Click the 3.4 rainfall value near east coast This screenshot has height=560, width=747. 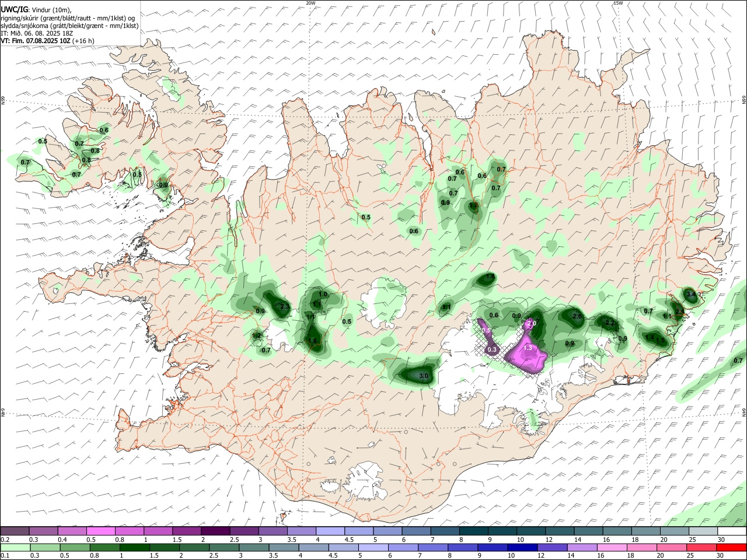pyautogui.click(x=691, y=295)
